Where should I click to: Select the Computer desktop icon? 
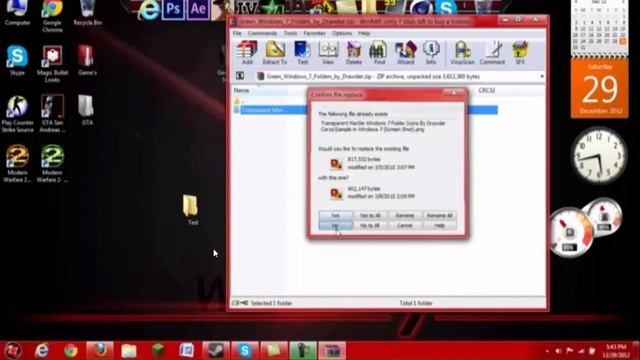[x=18, y=13]
